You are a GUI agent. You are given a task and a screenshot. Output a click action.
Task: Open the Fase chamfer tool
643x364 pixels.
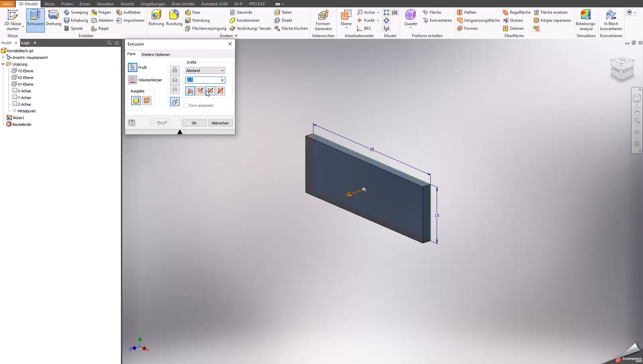click(194, 12)
